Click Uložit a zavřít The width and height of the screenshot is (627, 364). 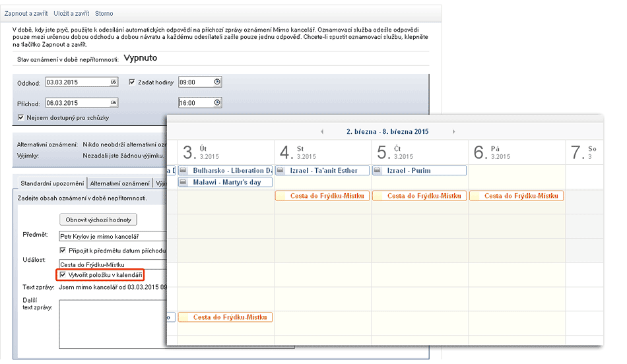pyautogui.click(x=71, y=13)
